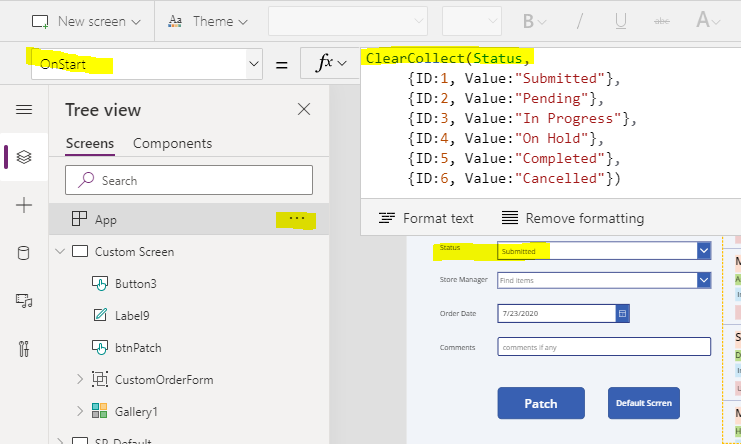Expand the Status dropdown arrow
The image size is (741, 444).
pos(704,251)
